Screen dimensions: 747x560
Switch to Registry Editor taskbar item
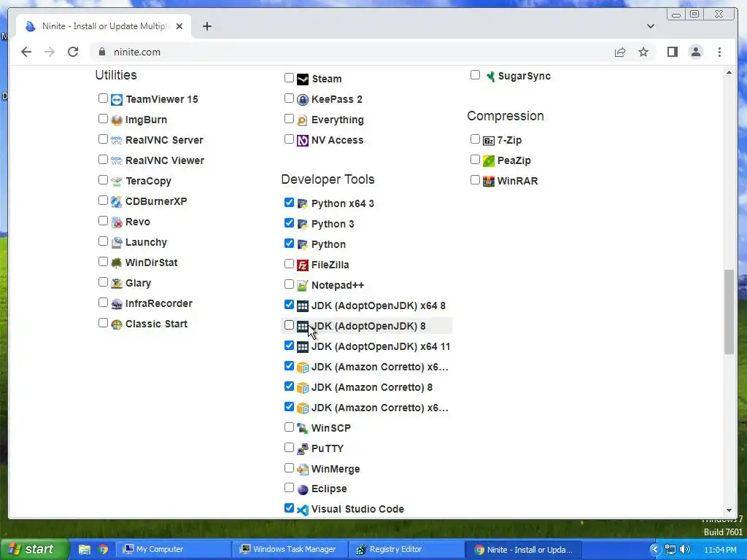coord(406,550)
